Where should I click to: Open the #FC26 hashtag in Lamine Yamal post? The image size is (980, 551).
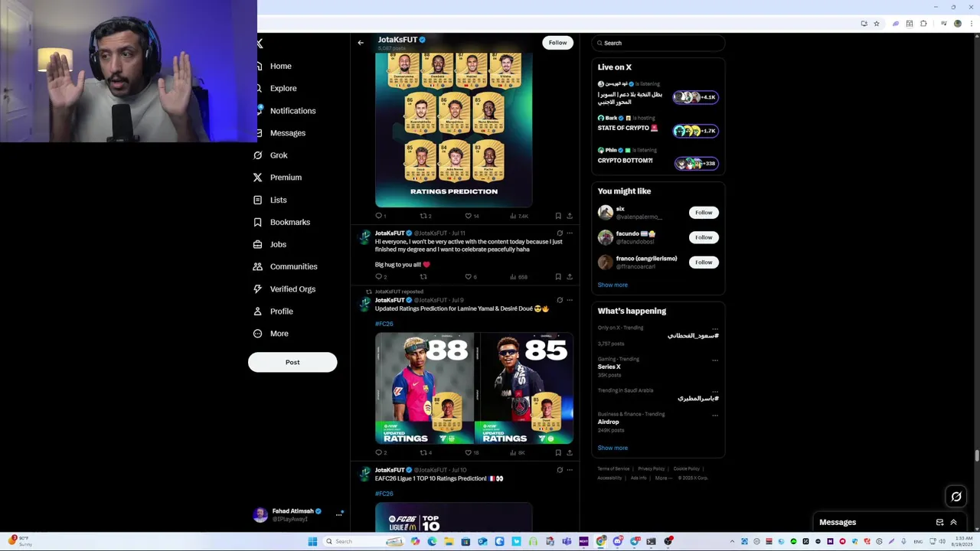click(384, 324)
